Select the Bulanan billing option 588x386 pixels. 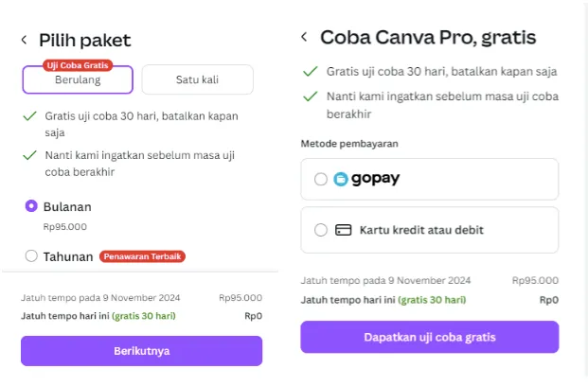coord(31,205)
